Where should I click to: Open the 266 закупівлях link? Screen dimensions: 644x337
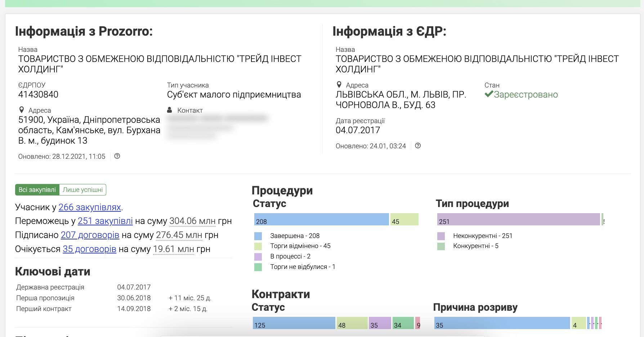90,207
